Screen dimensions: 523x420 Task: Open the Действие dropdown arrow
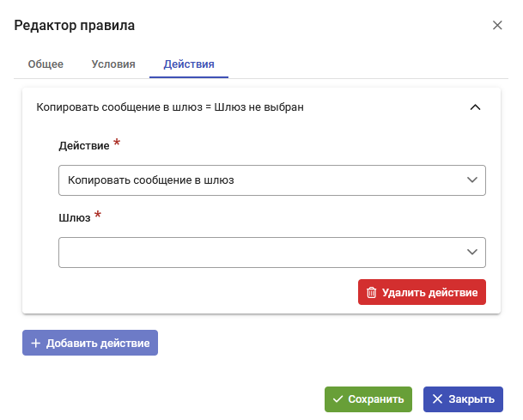point(472,180)
